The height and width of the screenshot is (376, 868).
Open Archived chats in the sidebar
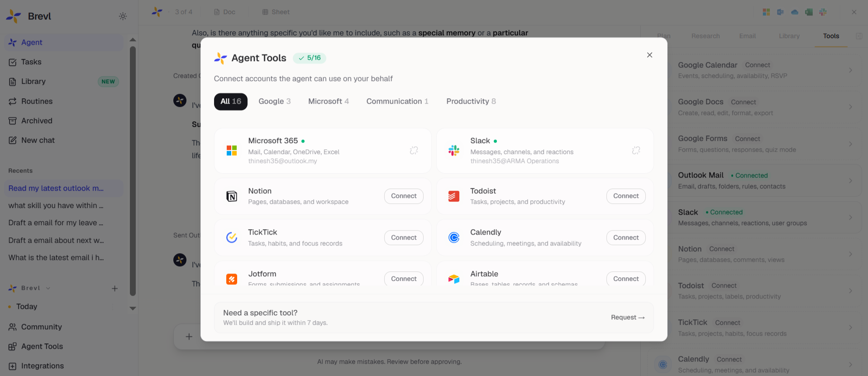(x=64, y=121)
